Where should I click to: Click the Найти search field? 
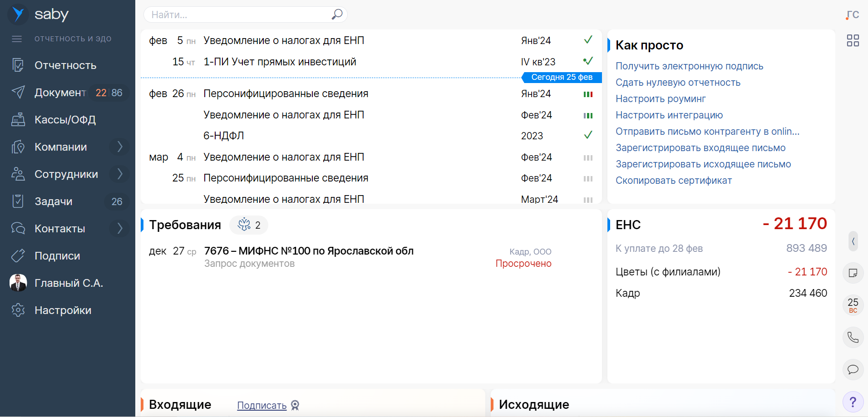238,15
